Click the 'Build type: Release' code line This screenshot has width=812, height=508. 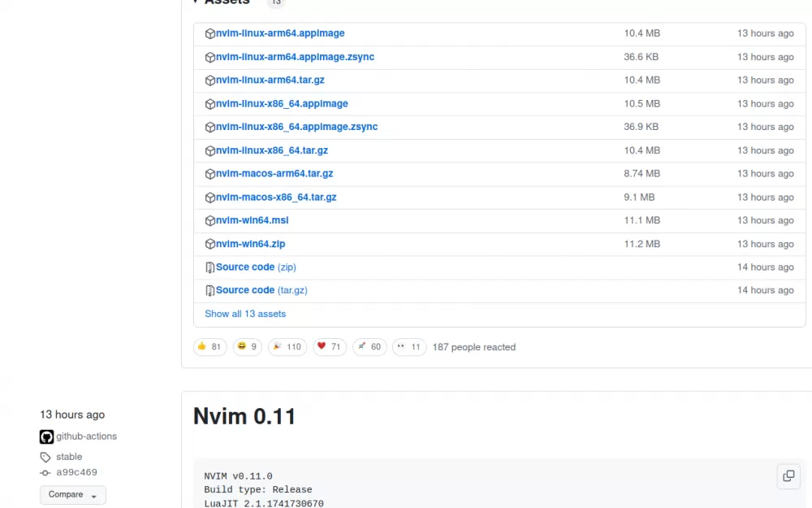pos(258,490)
